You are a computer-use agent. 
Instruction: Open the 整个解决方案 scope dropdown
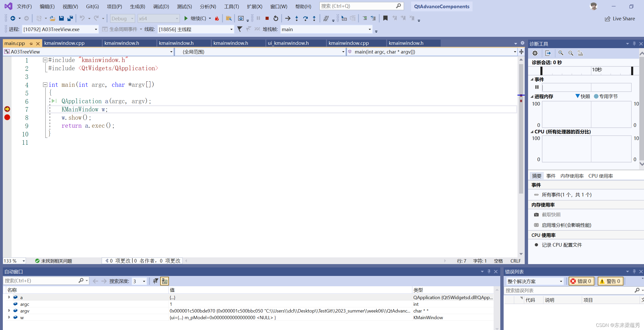[x=535, y=281]
